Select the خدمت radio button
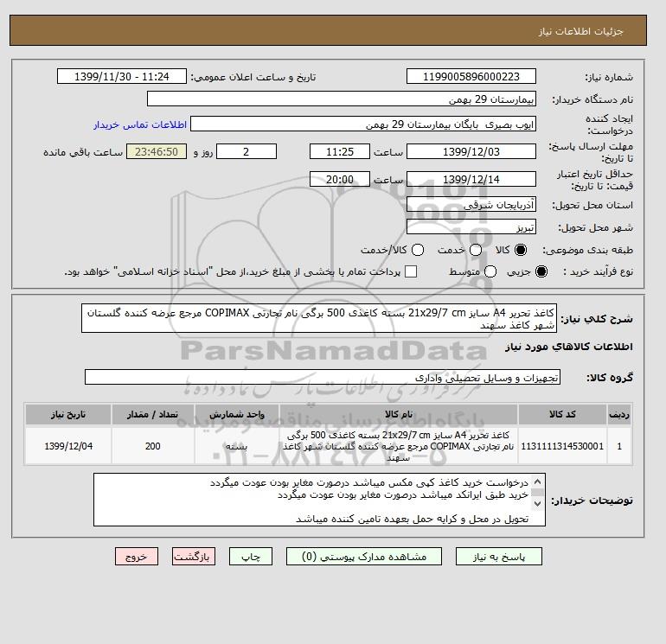The image size is (666, 644). (476, 250)
